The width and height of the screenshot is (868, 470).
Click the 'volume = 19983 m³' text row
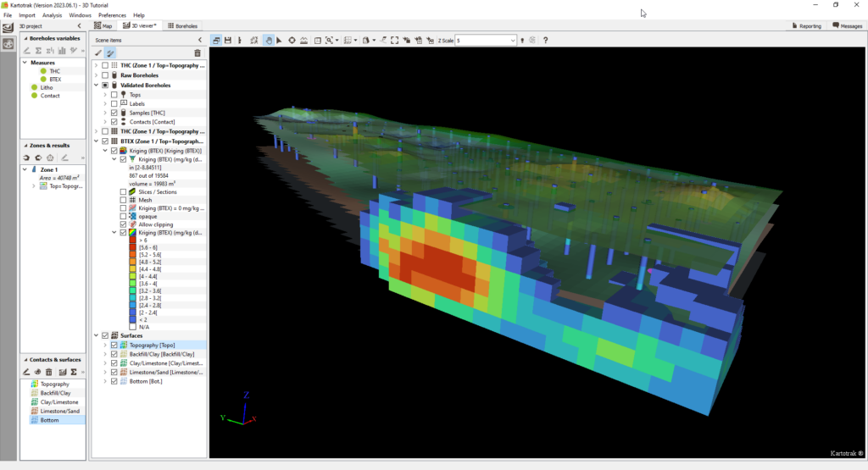click(153, 184)
